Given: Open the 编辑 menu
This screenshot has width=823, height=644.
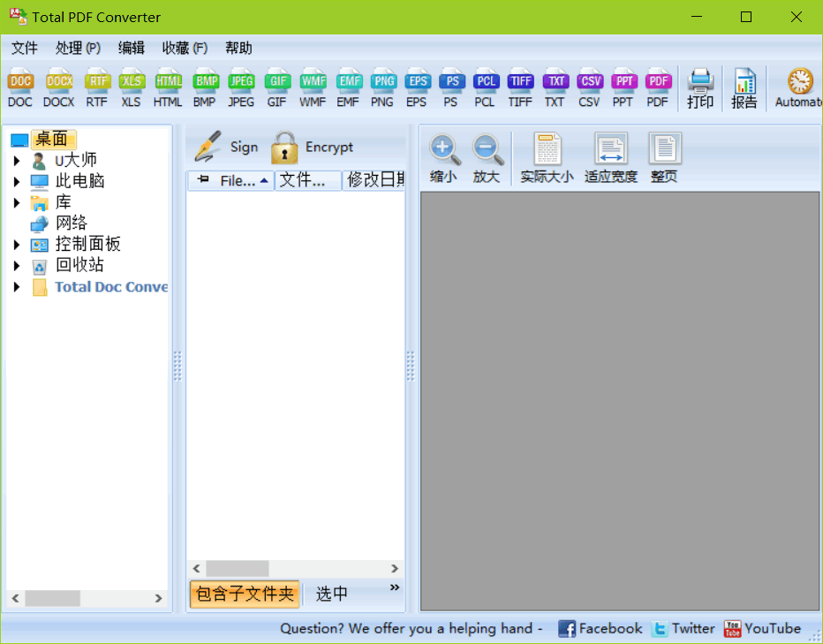Looking at the screenshot, I should 132,49.
